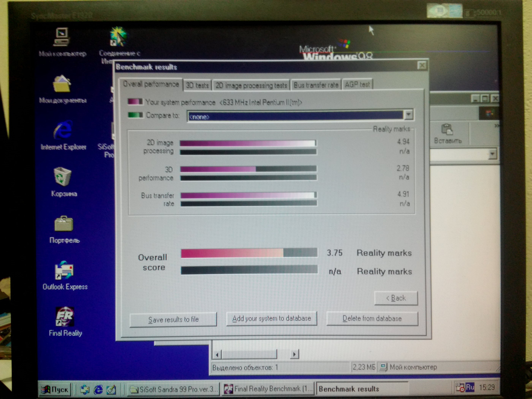Switch to the Bus transfer rate tab
This screenshot has height=399, width=532.
pos(316,85)
